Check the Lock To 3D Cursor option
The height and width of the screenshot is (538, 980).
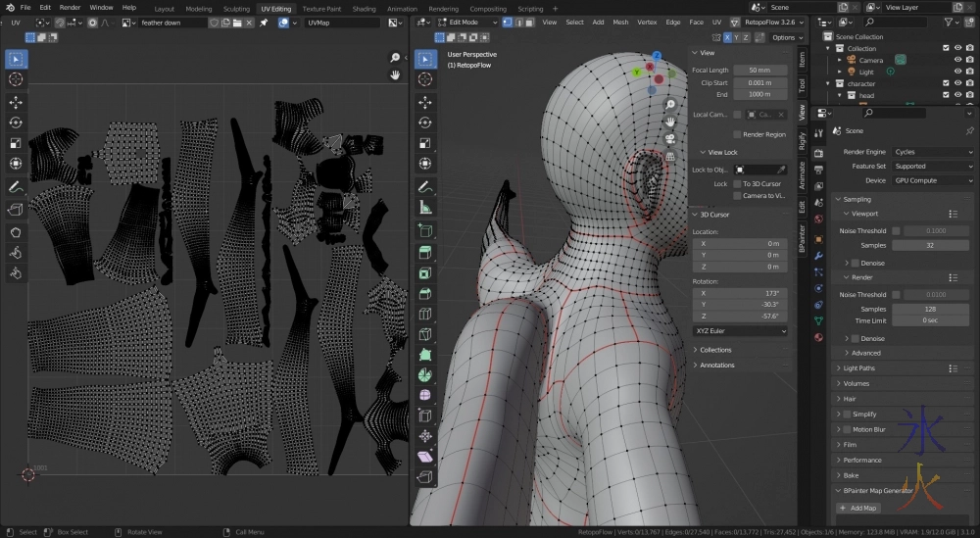(x=738, y=183)
